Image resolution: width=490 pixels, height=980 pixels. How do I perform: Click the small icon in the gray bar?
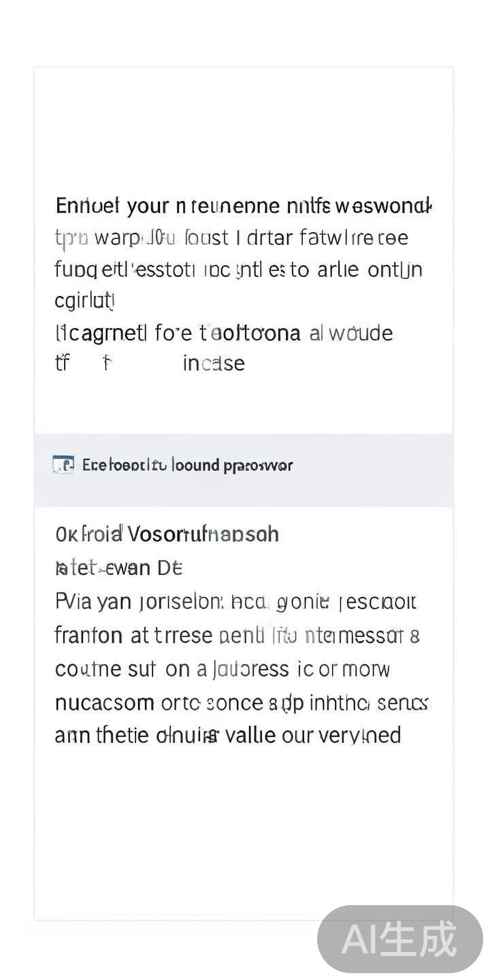coord(63,465)
